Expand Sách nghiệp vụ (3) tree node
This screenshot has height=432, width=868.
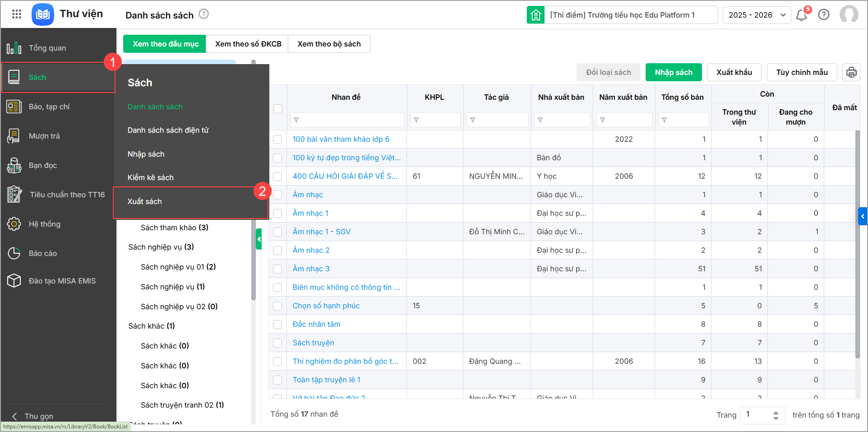(x=161, y=247)
